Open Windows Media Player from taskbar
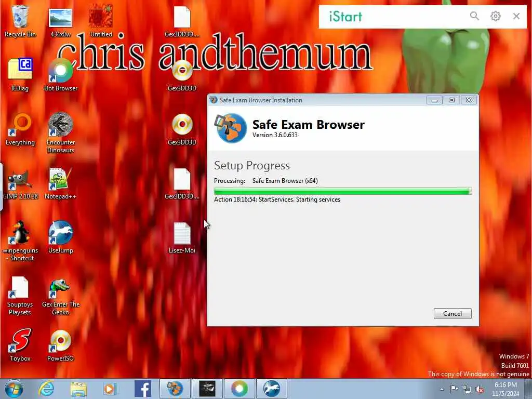 tap(110, 389)
